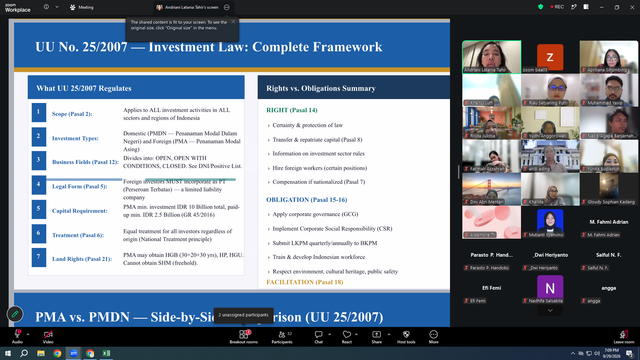Viewport: 640px width, 360px height.
Task: Click side panel divider handle
Action: click(x=458, y=172)
